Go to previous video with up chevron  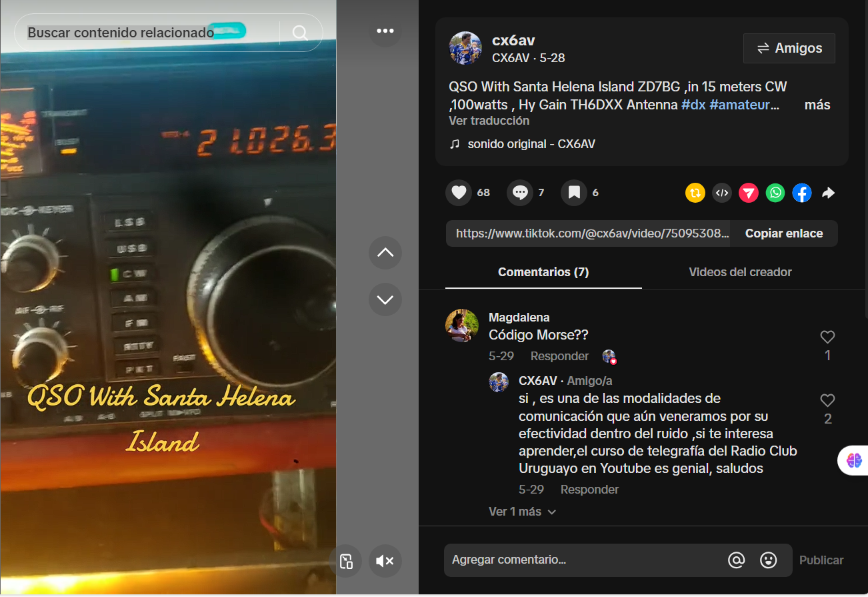(385, 253)
